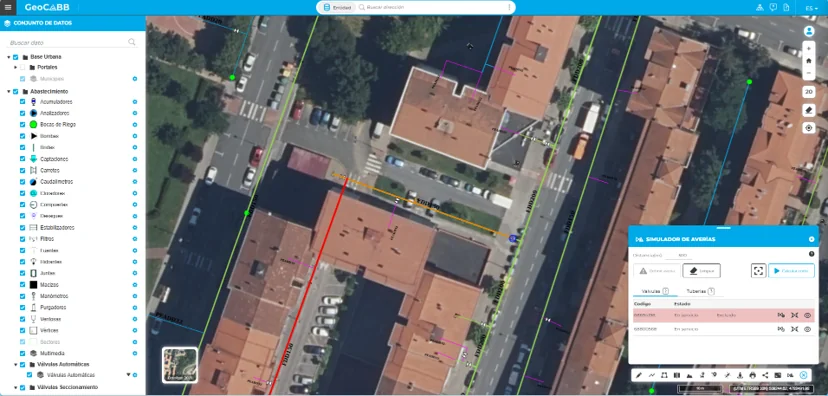The width and height of the screenshot is (828, 396).
Task: Click the Calcular button in the simulator
Action: [x=791, y=271]
